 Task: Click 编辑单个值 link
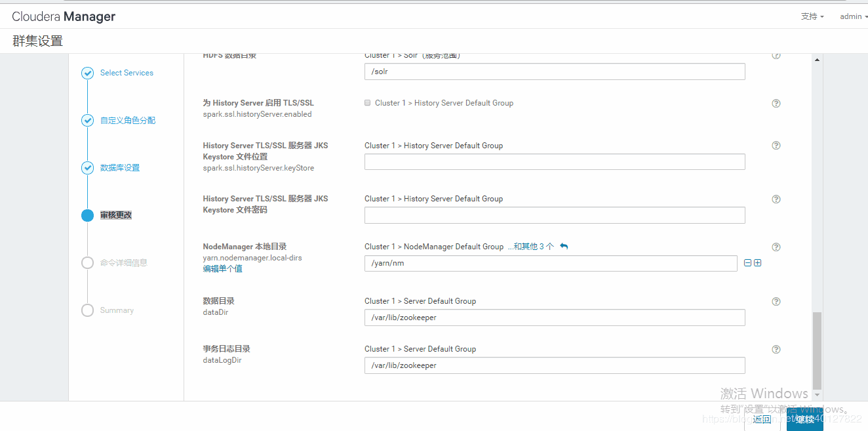tap(222, 269)
